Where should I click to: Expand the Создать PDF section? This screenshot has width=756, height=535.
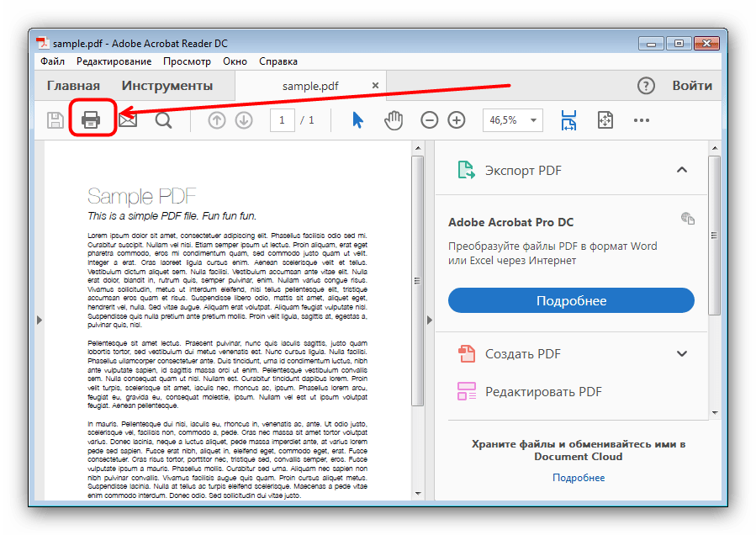pyautogui.click(x=682, y=353)
